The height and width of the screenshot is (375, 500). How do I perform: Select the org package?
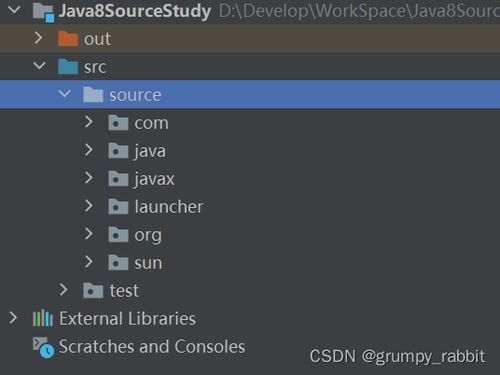tap(148, 235)
